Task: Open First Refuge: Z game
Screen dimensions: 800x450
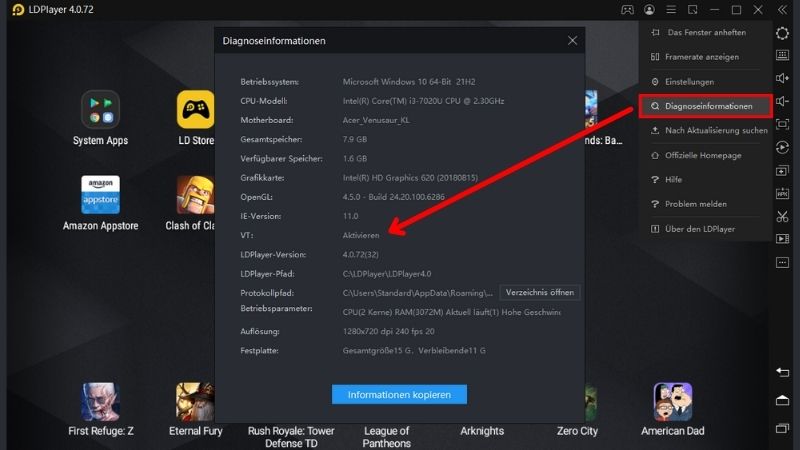Action: [101, 402]
